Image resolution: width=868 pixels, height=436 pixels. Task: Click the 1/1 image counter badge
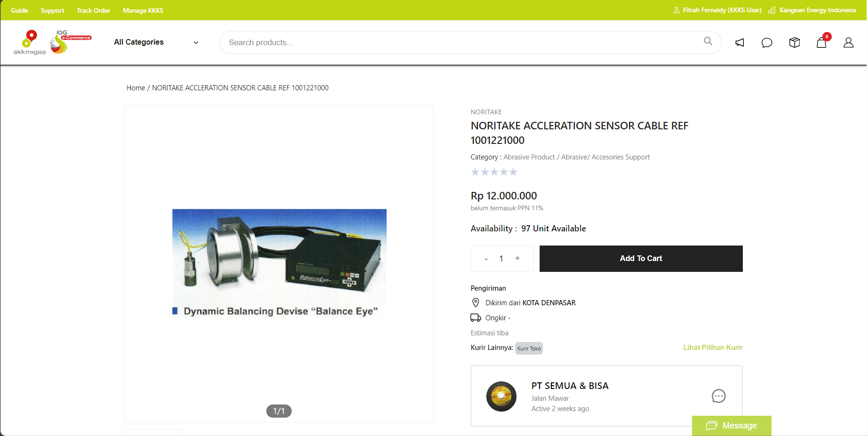(x=279, y=411)
